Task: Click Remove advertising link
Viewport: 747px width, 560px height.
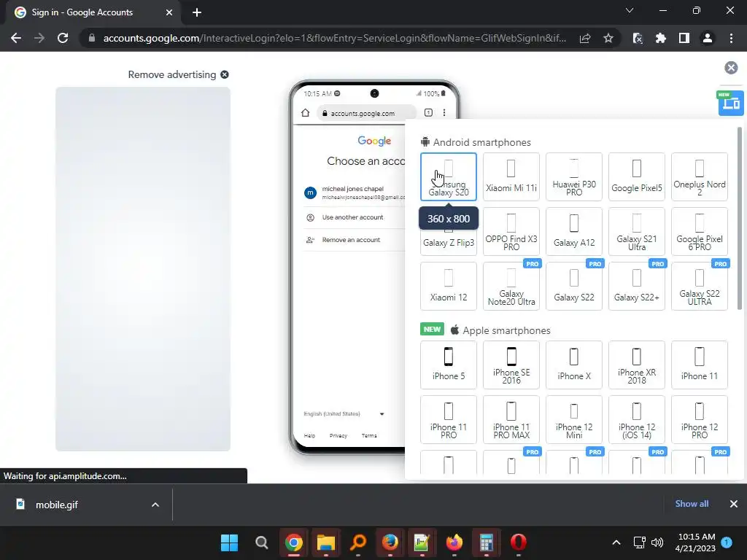Action: click(x=178, y=75)
